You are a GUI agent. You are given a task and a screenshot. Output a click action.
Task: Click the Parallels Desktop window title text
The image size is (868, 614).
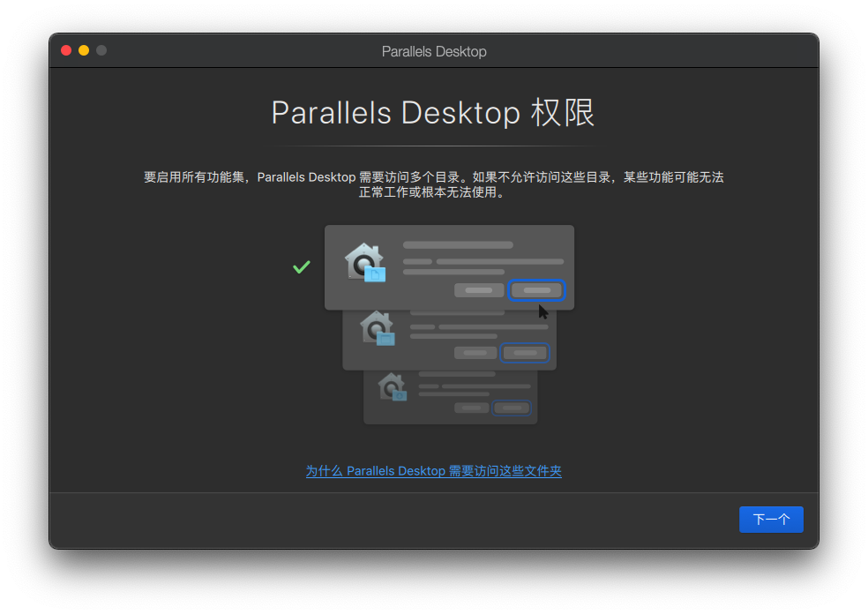pyautogui.click(x=434, y=51)
